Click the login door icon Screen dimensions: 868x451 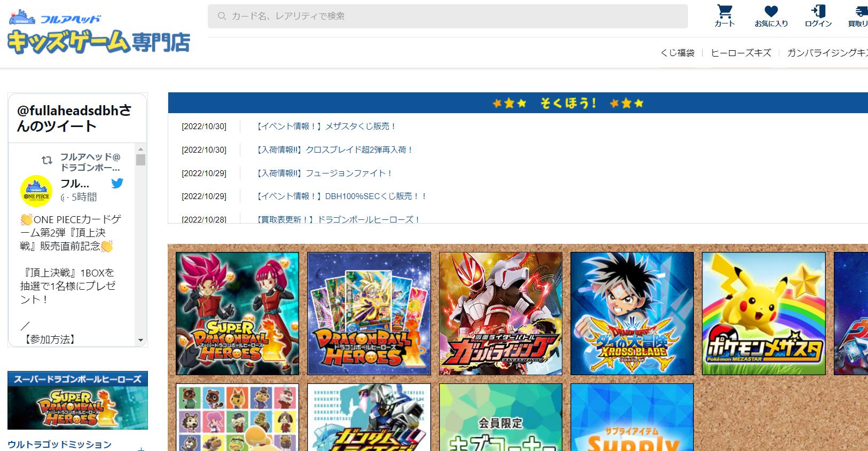(x=818, y=12)
